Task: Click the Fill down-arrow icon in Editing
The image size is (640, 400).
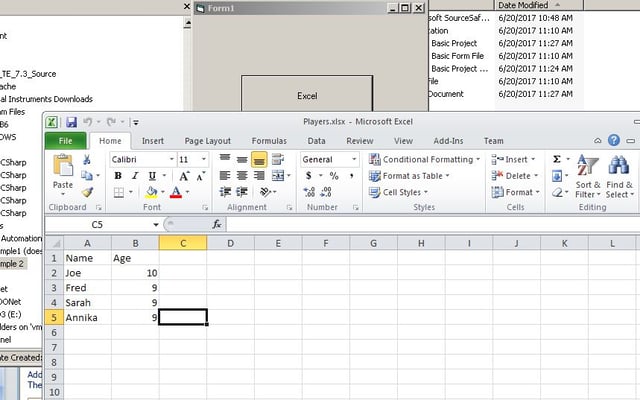Action: pyautogui.click(x=557, y=176)
